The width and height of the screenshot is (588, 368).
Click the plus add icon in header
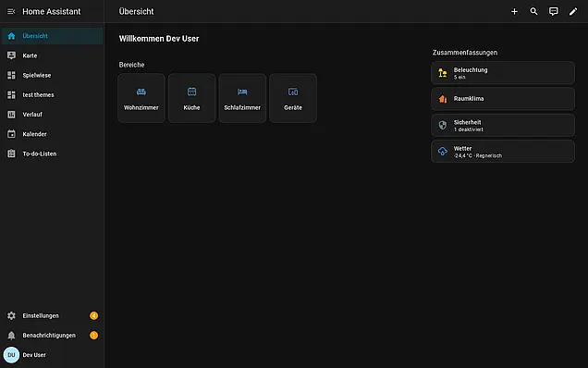pyautogui.click(x=514, y=12)
